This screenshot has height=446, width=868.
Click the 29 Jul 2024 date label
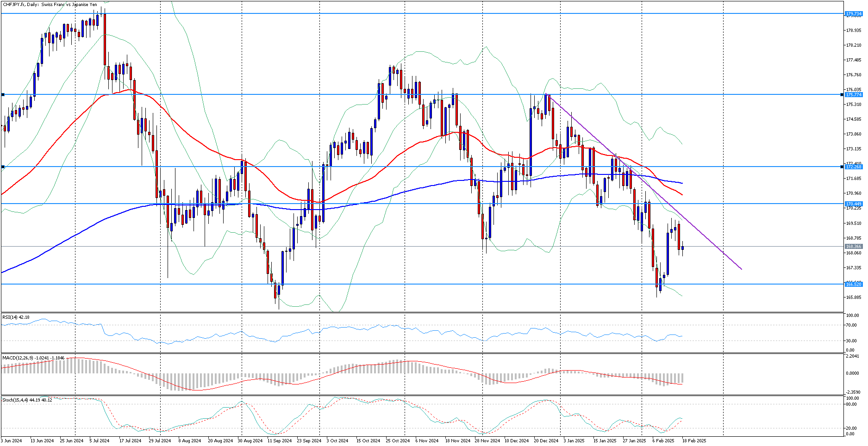[160, 441]
